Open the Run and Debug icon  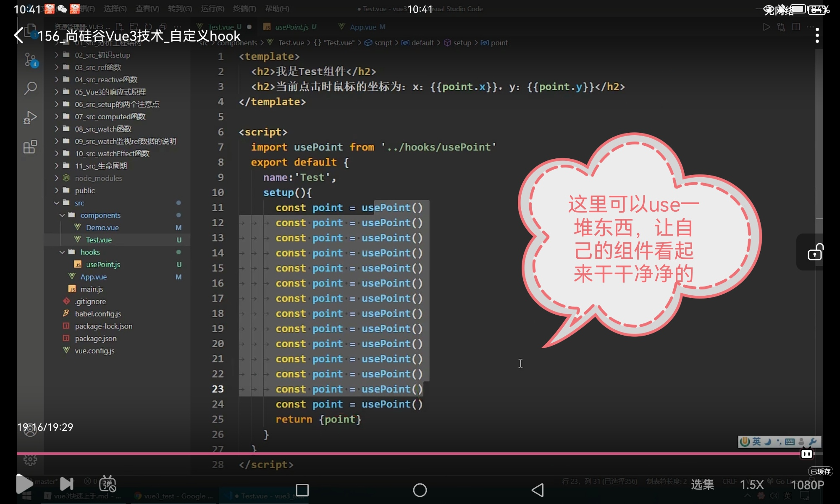[30, 118]
